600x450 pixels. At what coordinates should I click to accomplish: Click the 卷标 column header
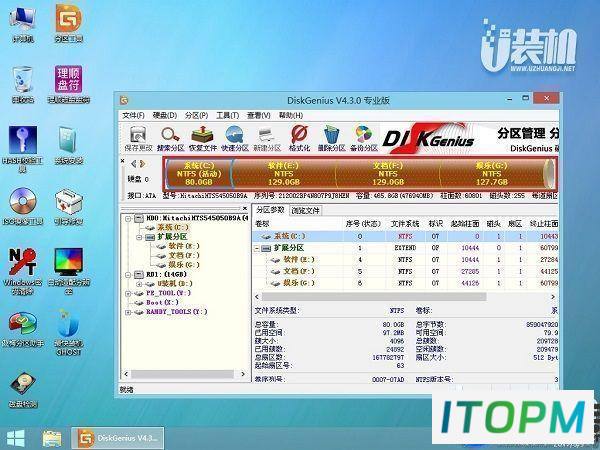pos(297,224)
